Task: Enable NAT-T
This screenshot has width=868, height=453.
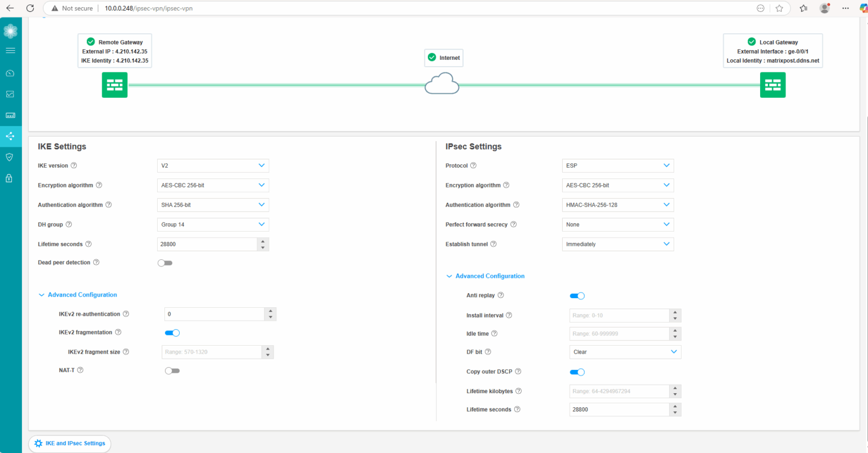Action: pyautogui.click(x=172, y=370)
